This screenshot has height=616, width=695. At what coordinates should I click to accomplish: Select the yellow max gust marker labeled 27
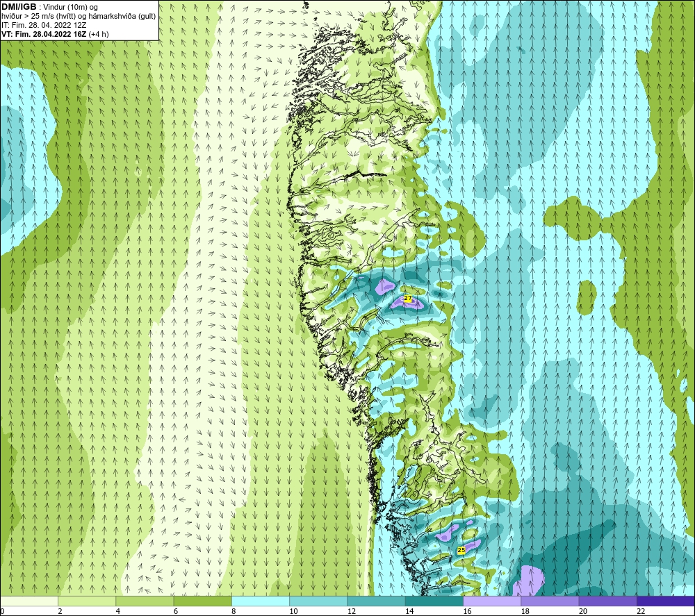tap(408, 299)
